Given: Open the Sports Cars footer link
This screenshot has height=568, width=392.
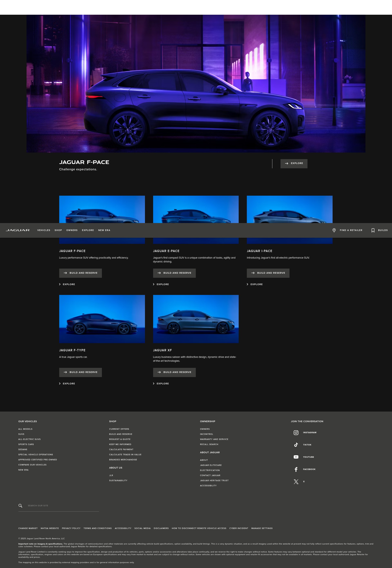Looking at the screenshot, I should tap(26, 444).
